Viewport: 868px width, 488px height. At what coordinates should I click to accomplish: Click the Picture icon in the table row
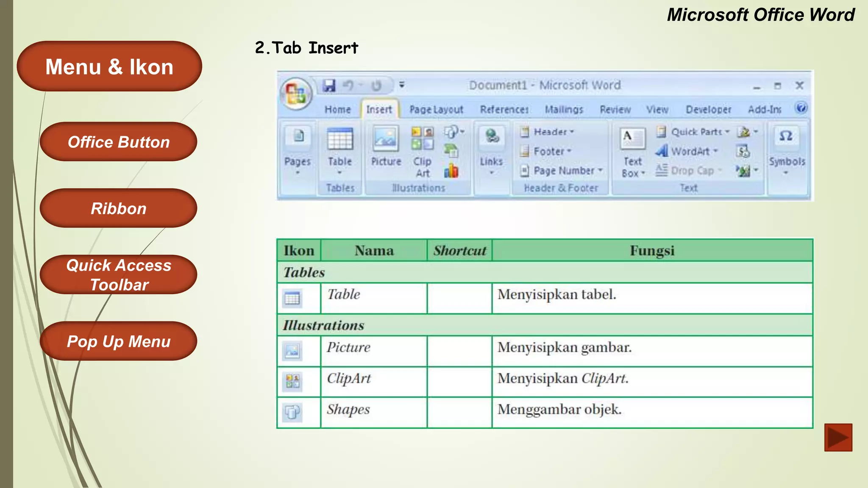point(292,351)
